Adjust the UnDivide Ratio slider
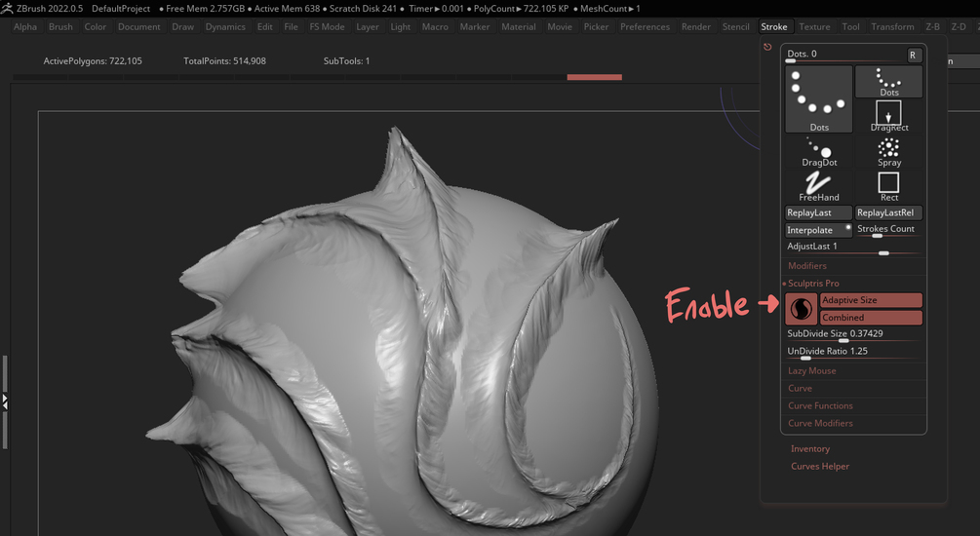The image size is (980, 536). [854, 353]
